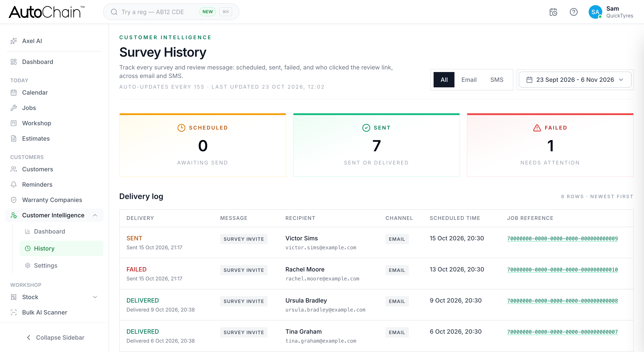
Task: Click victor.sims@example.com email text
Action: point(321,247)
